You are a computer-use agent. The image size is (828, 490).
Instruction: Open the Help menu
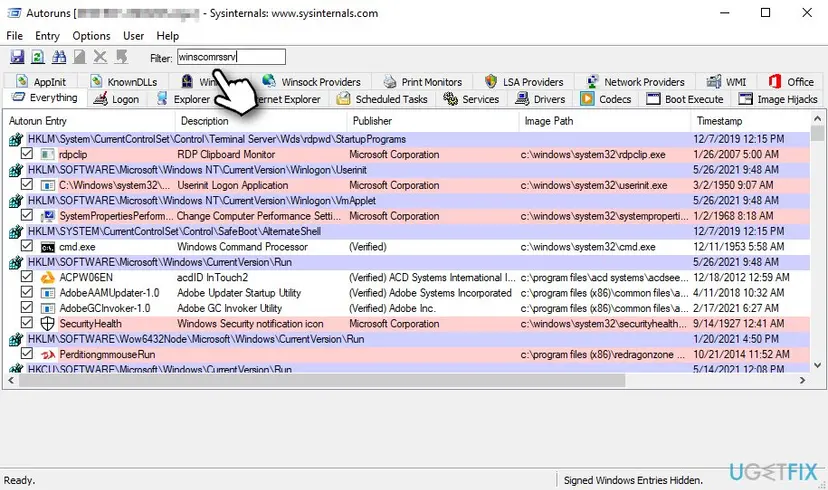(167, 36)
